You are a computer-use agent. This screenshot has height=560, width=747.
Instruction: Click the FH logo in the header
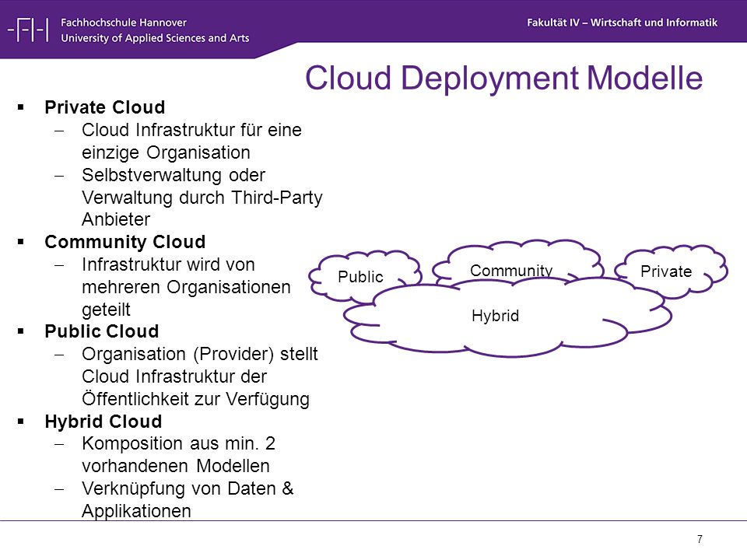[28, 30]
